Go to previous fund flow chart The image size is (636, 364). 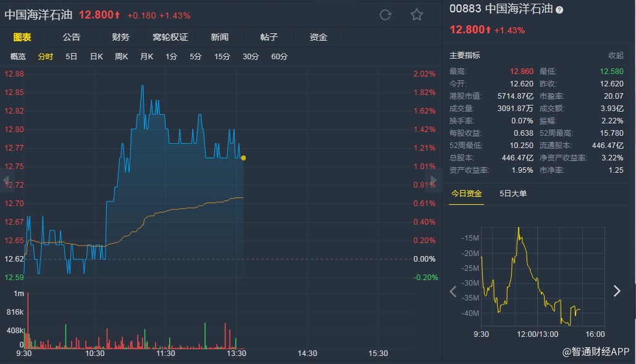pyautogui.click(x=453, y=291)
